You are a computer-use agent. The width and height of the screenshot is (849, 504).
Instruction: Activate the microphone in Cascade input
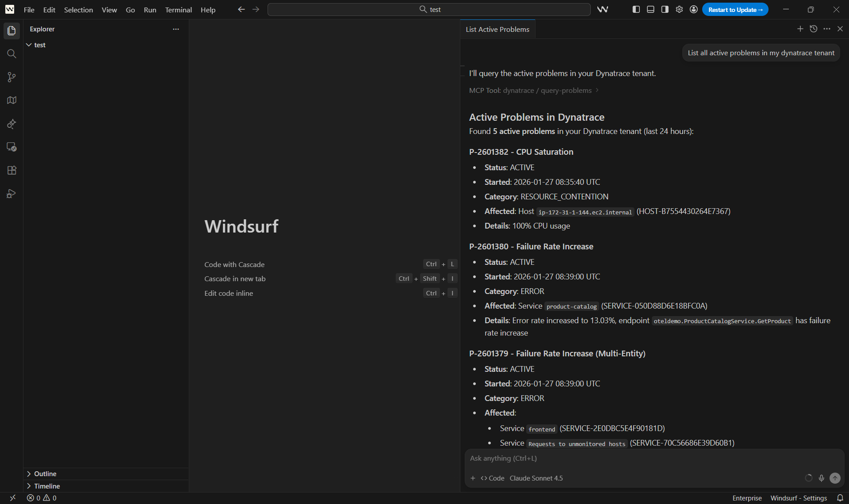tap(821, 478)
